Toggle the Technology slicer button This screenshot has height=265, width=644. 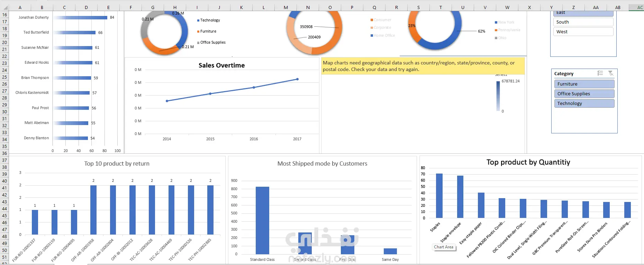click(x=584, y=103)
